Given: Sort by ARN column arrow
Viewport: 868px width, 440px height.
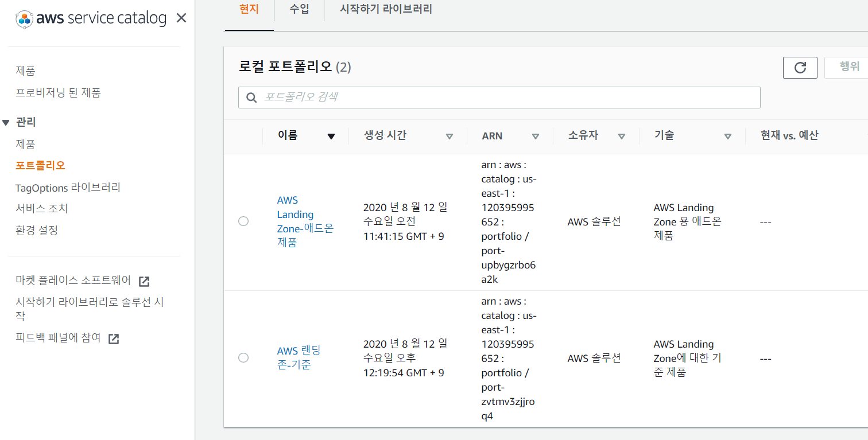Looking at the screenshot, I should (536, 137).
